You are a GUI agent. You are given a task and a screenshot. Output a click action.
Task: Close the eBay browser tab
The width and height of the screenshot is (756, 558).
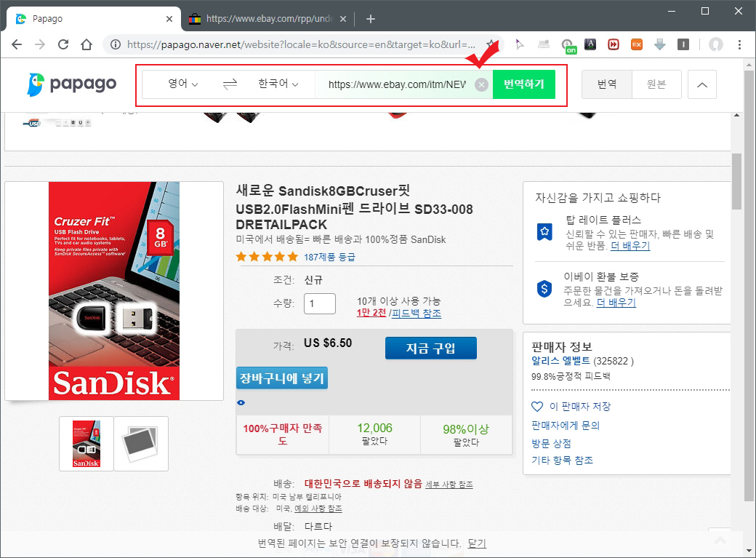(x=343, y=19)
